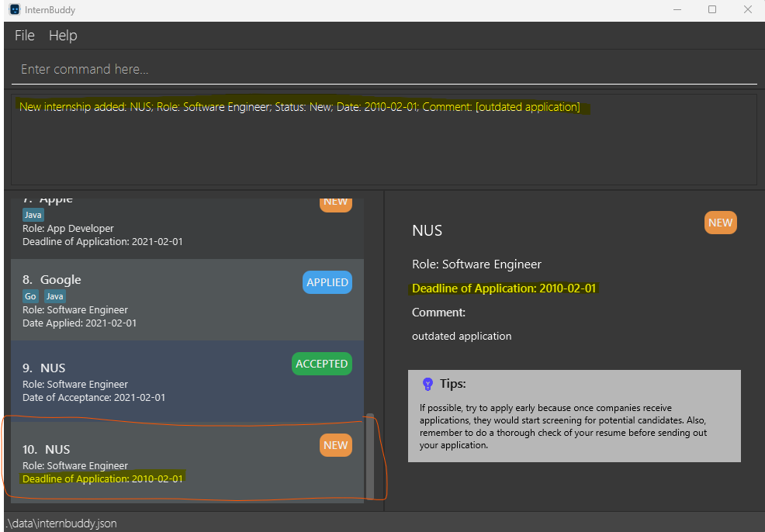
Task: Click the Go tag on the Google card
Action: point(31,296)
